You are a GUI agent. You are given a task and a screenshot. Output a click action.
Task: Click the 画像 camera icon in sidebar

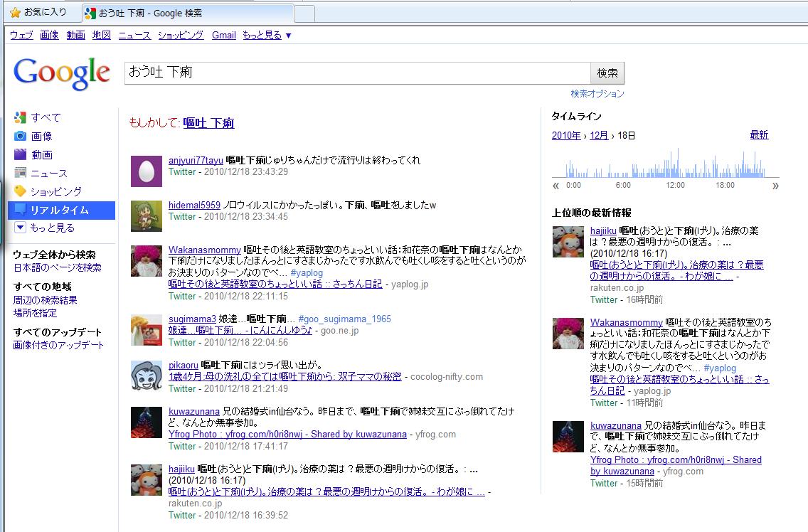20,136
